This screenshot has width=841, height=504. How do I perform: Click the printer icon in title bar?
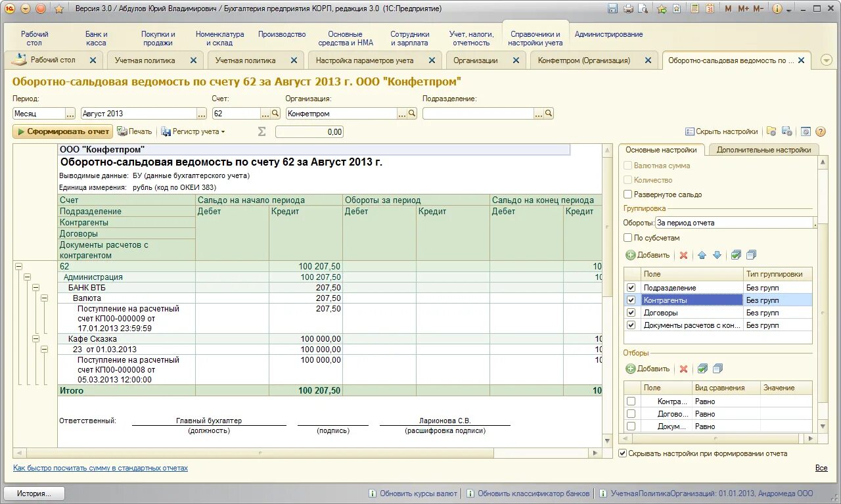[x=627, y=9]
